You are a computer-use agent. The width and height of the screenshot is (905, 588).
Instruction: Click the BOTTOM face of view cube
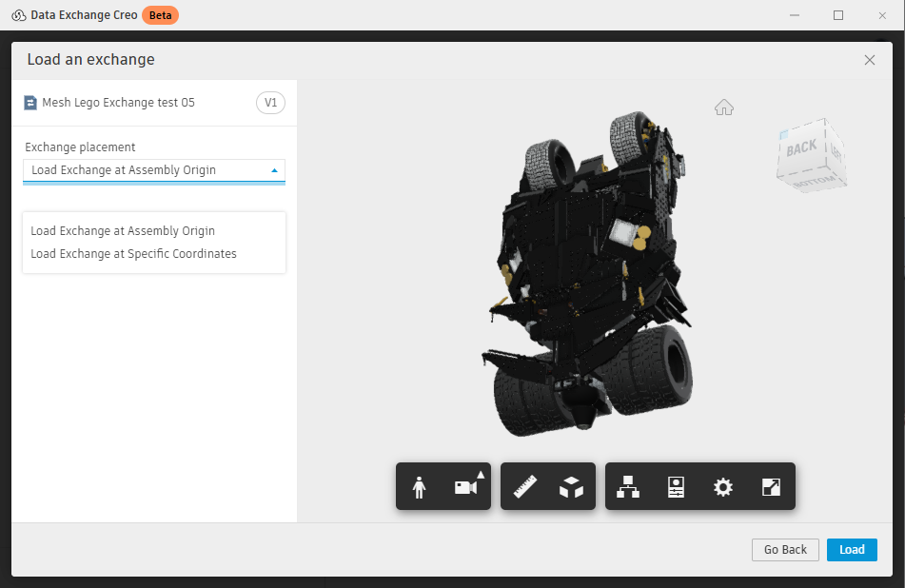(814, 182)
